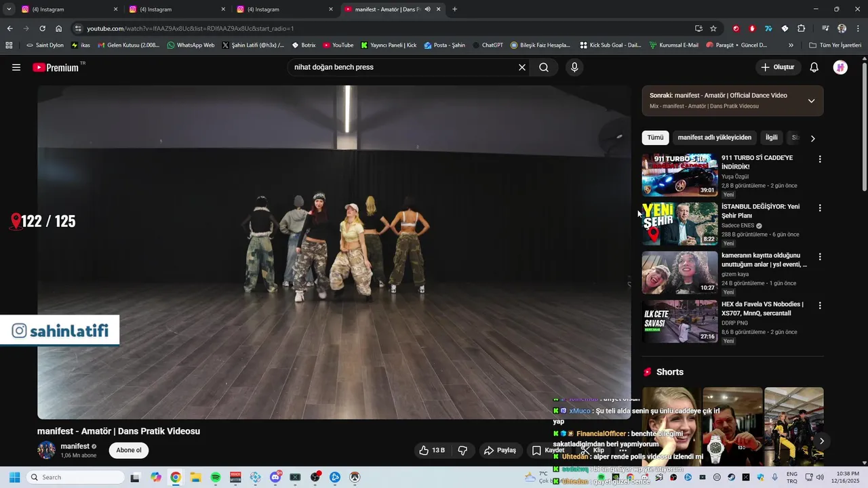Open HEX da Favela video thumbnail

click(x=679, y=321)
